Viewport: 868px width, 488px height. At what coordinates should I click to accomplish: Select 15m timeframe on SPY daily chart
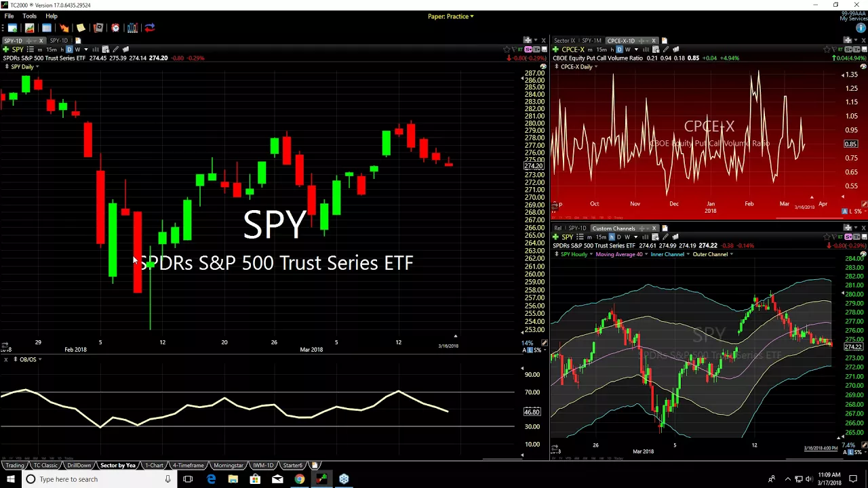52,49
